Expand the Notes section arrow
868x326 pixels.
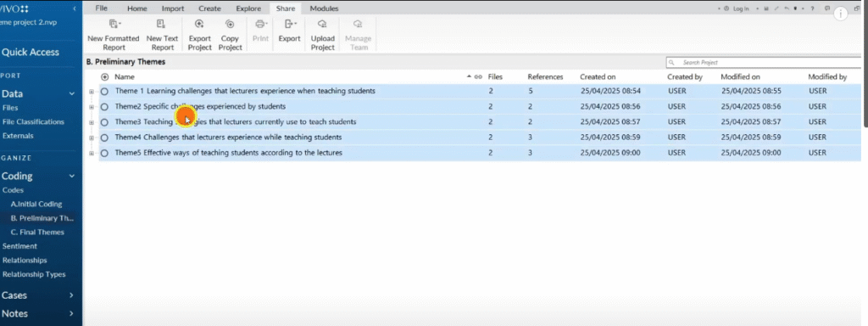click(x=71, y=314)
